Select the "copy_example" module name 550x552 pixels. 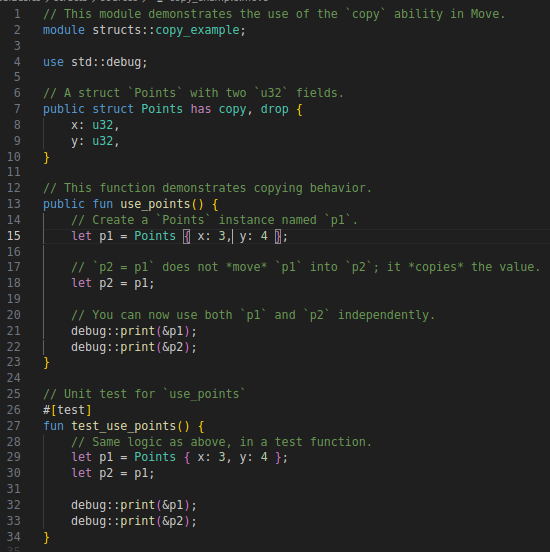point(197,30)
